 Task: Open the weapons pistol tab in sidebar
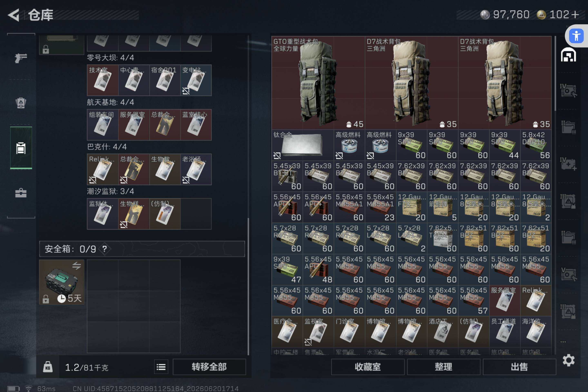(x=21, y=58)
